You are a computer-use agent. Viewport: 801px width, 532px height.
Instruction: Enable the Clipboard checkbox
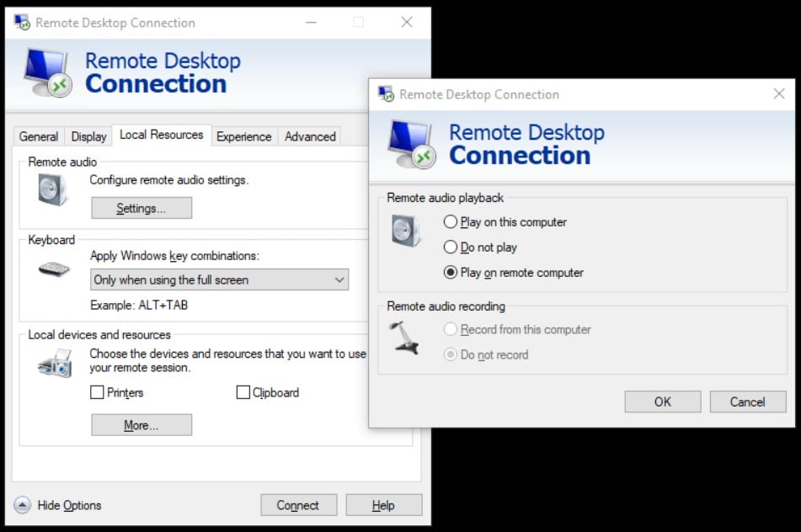point(243,392)
